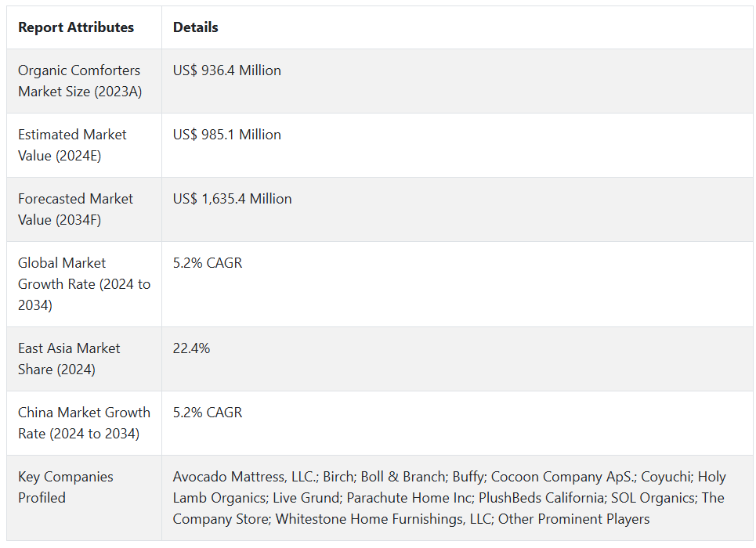Screen dimensions: 756x548
Task: Click the Report Attributes column header
Action: pyautogui.click(x=76, y=27)
